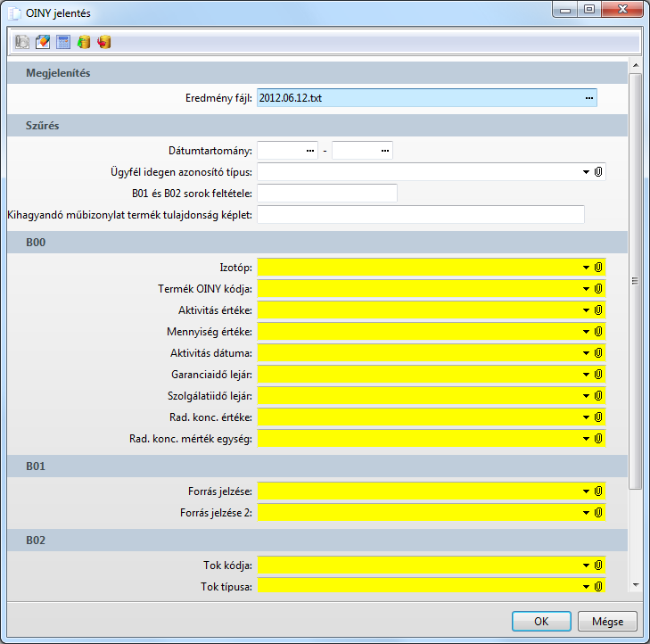Image resolution: width=650 pixels, height=644 pixels.
Task: Maximize the OINY jelentés window
Action: (589, 10)
